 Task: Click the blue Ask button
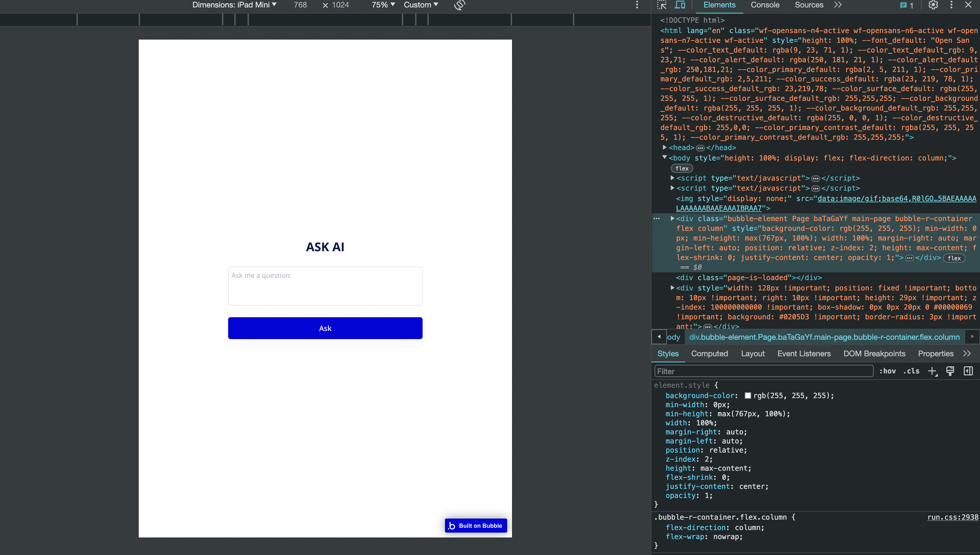tap(325, 328)
